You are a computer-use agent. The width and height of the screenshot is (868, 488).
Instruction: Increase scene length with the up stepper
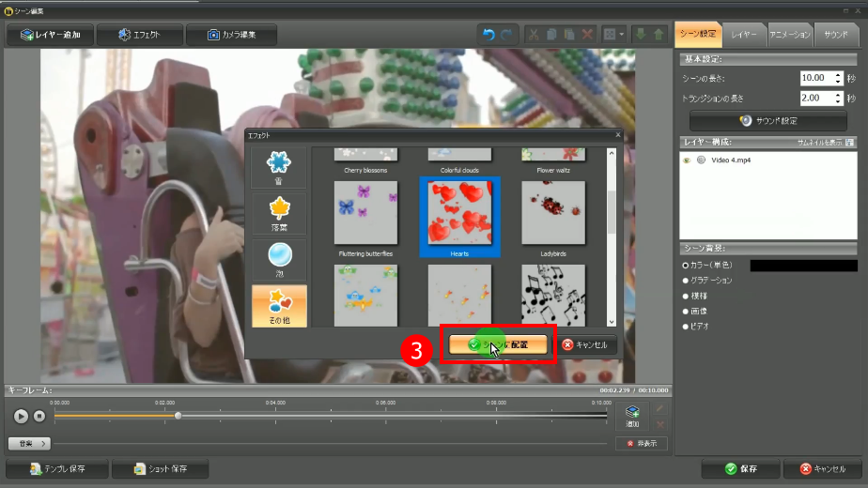pos(838,74)
